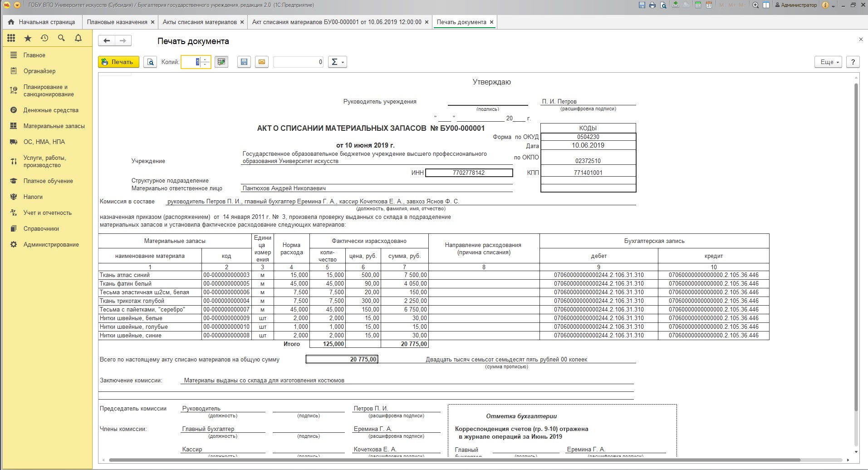This screenshot has height=470, width=868.
Task: Close the Акты списания материалов tab
Action: pos(242,22)
